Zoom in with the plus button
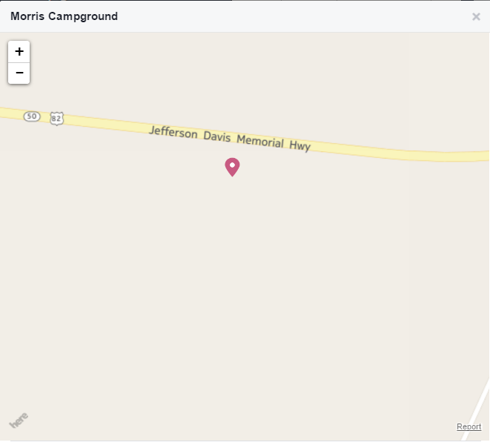This screenshot has height=448, width=490. [x=19, y=52]
